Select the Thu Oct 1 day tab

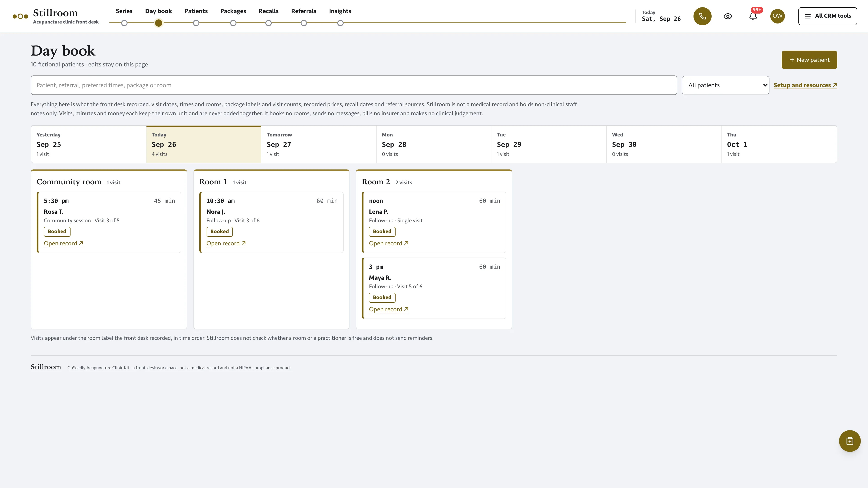(779, 145)
